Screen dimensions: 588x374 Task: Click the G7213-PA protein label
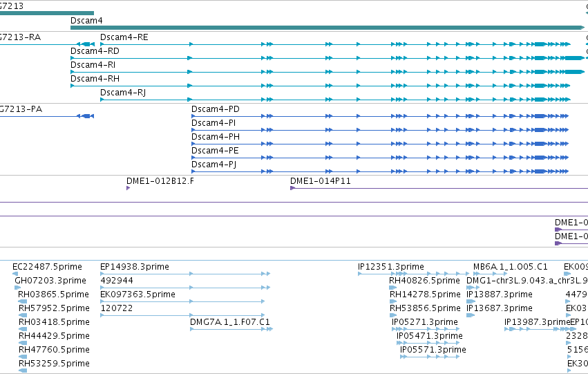21,109
